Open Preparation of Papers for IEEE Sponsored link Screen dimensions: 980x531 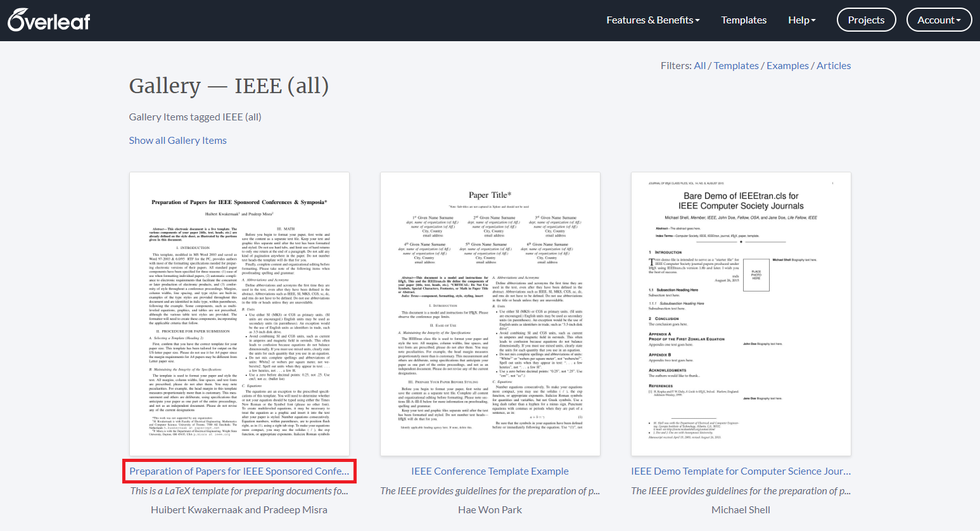[x=239, y=471]
